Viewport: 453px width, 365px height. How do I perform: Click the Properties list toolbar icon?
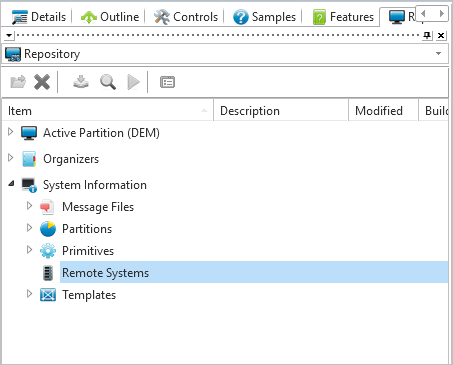[167, 82]
